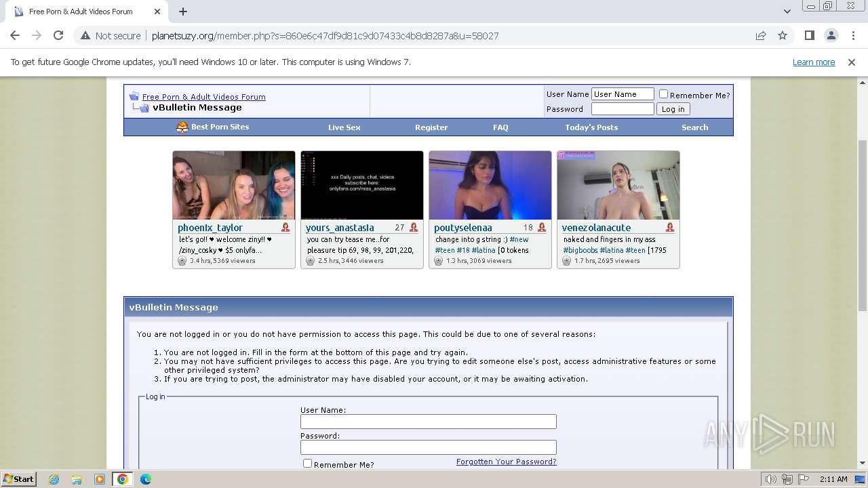Click the browser forward arrow
The width and height of the screenshot is (868, 488).
coord(37,35)
